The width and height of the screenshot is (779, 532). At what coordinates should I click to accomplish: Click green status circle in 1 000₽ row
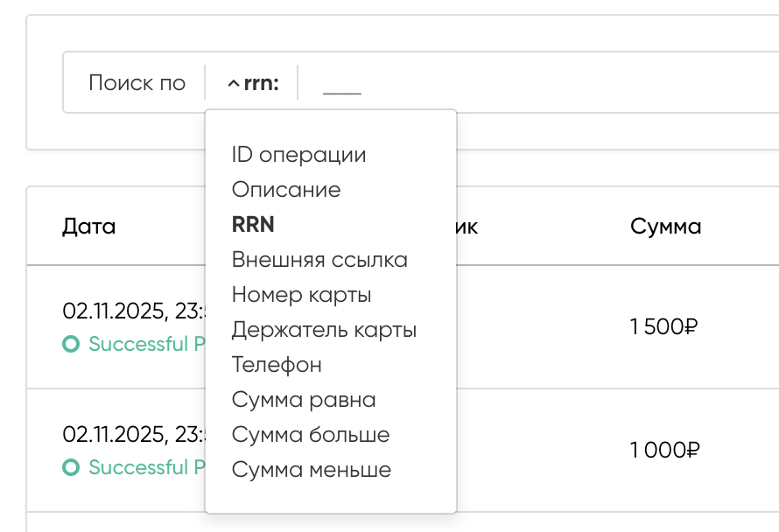click(x=71, y=468)
